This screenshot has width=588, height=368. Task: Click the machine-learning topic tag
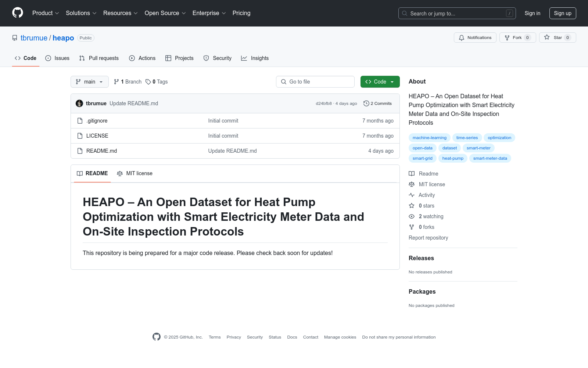coord(430,138)
